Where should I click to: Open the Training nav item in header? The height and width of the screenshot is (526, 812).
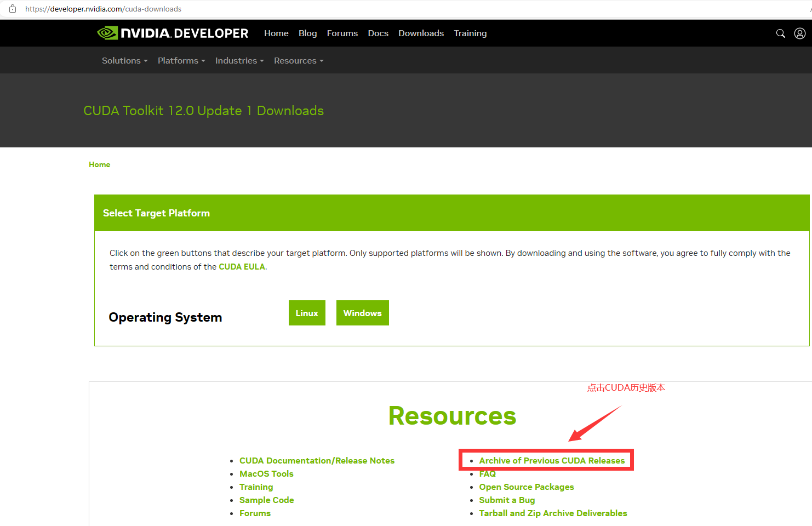tap(470, 33)
